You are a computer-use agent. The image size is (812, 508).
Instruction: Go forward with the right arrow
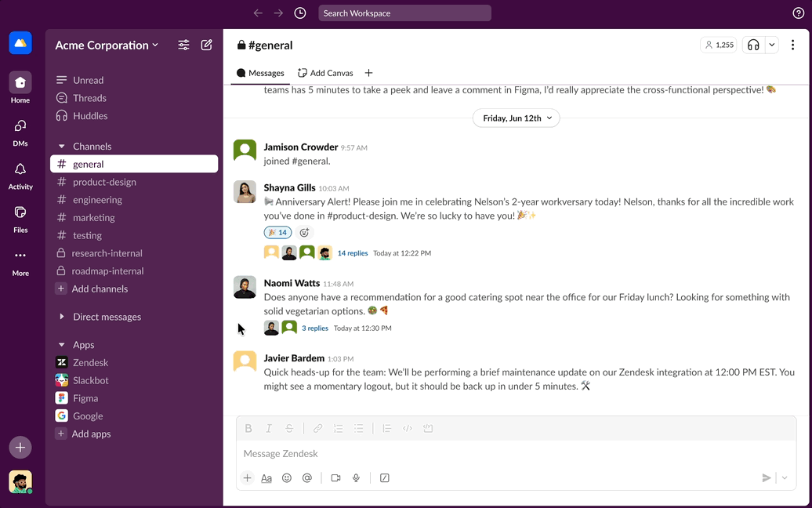(x=278, y=13)
